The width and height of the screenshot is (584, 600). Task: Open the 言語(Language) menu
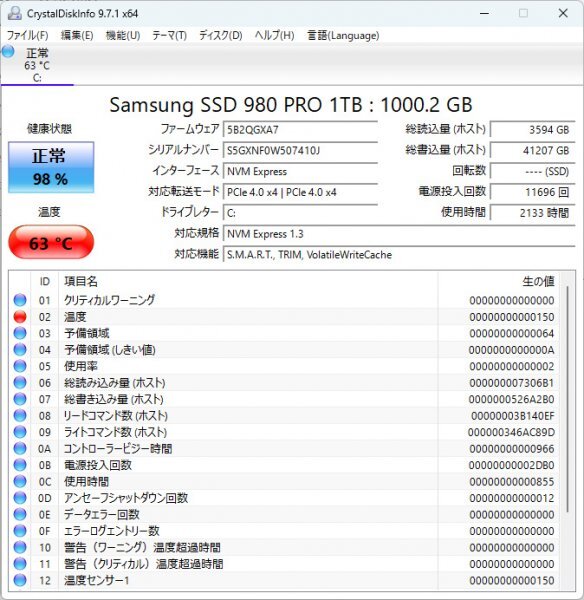(x=343, y=36)
